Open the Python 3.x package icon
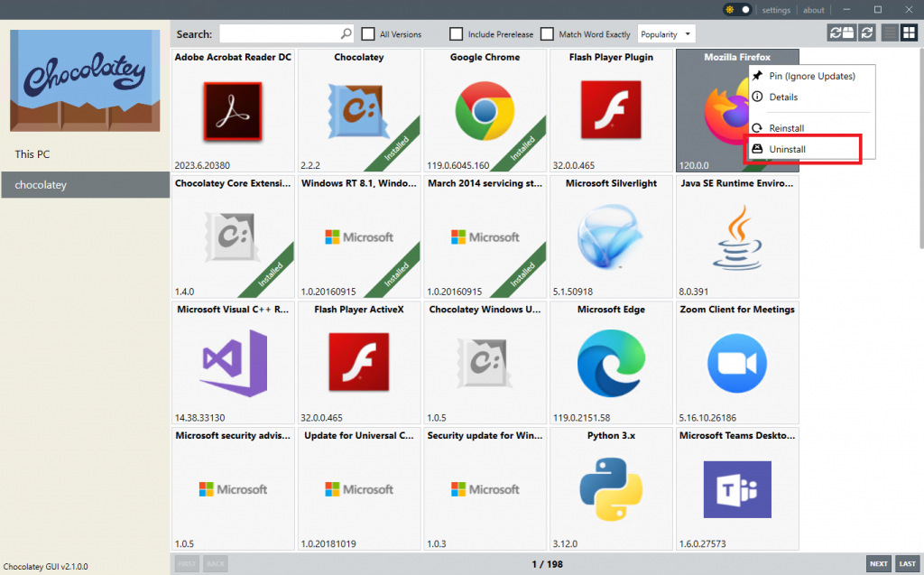This screenshot has width=924, height=575. (611, 489)
